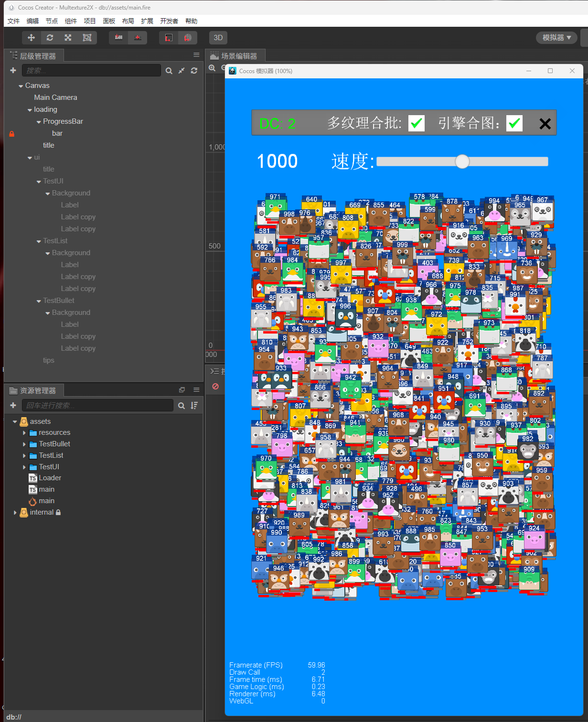The height and width of the screenshot is (722, 588).
Task: Switch to the 层级管理器 tab
Action: point(33,56)
